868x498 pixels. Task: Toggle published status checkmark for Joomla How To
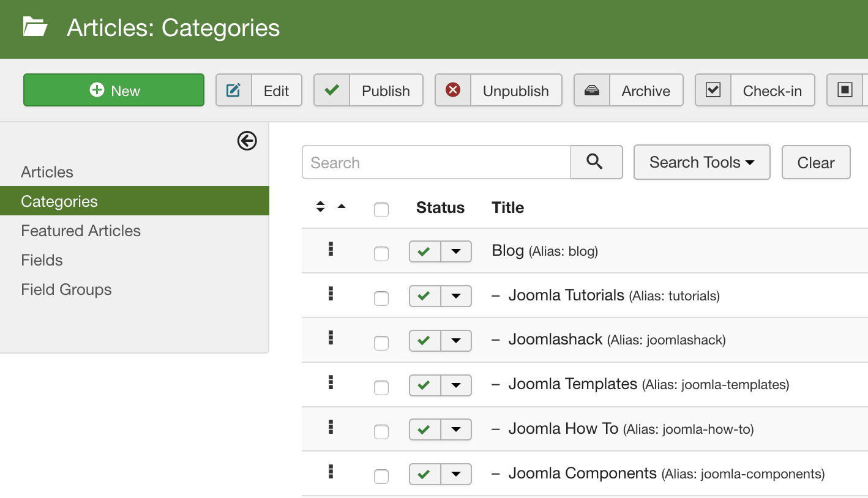tap(425, 430)
